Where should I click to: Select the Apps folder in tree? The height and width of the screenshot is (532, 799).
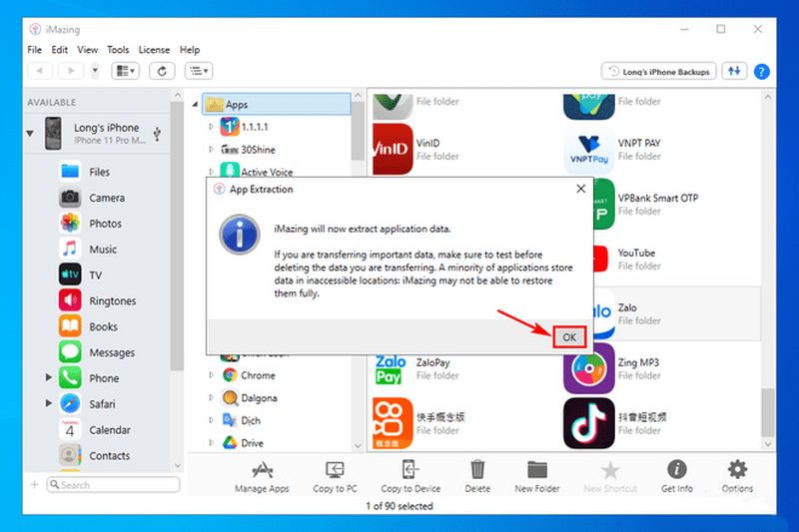(x=277, y=105)
